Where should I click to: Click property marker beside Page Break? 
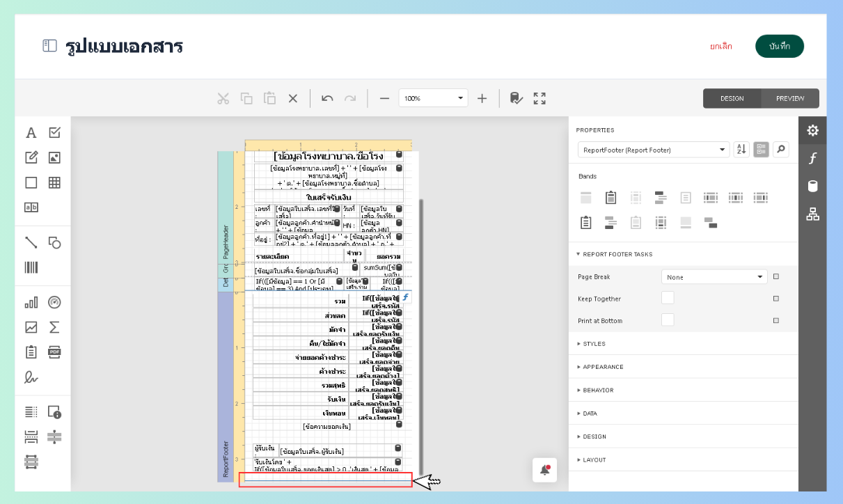click(x=776, y=276)
